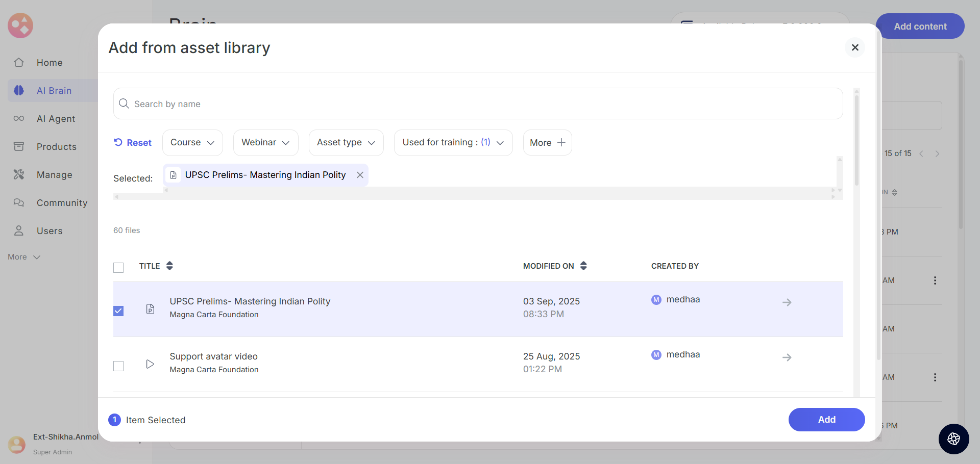Open Products in the sidebar menu
Viewport: 980px width, 464px height.
click(x=56, y=147)
